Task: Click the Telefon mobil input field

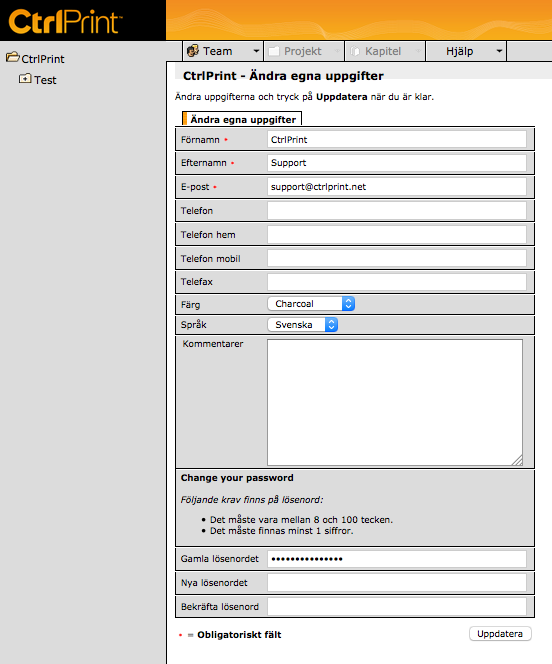Action: (x=397, y=258)
